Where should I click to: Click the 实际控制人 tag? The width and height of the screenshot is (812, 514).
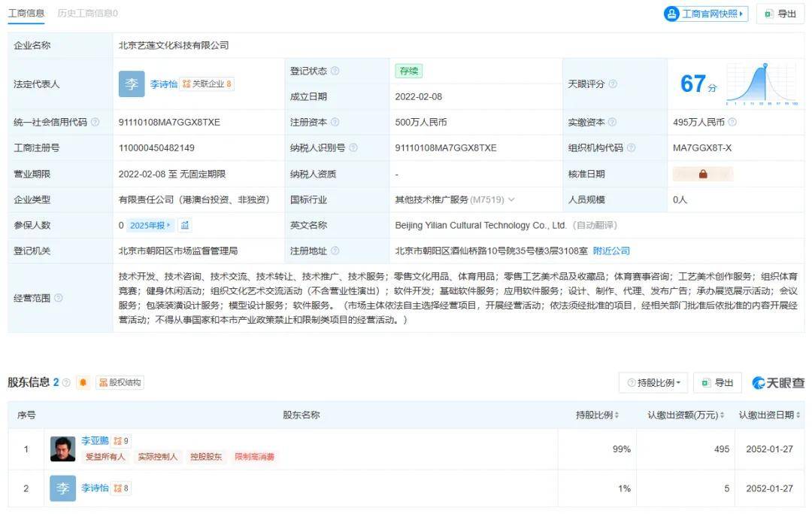pos(157,457)
